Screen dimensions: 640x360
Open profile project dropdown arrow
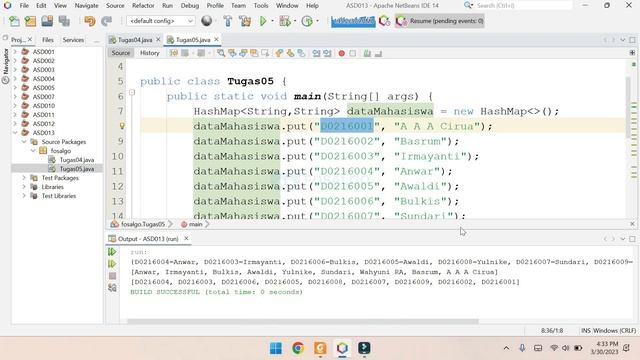point(318,21)
